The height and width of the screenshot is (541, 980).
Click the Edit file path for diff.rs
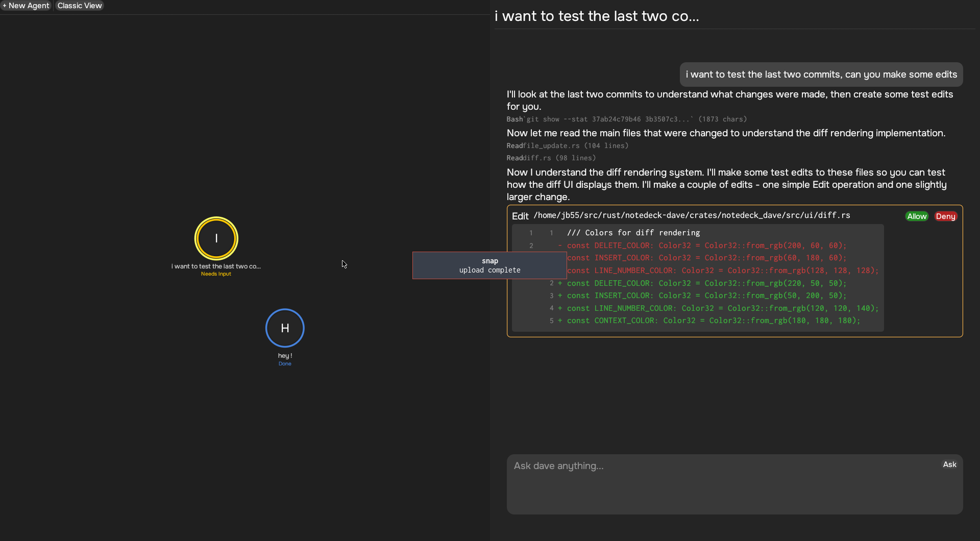coord(692,215)
